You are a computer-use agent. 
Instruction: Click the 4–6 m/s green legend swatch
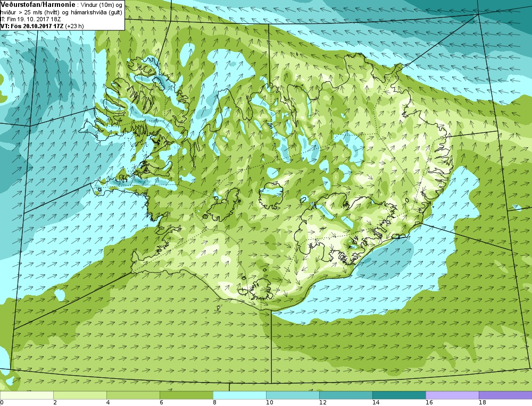133,395
